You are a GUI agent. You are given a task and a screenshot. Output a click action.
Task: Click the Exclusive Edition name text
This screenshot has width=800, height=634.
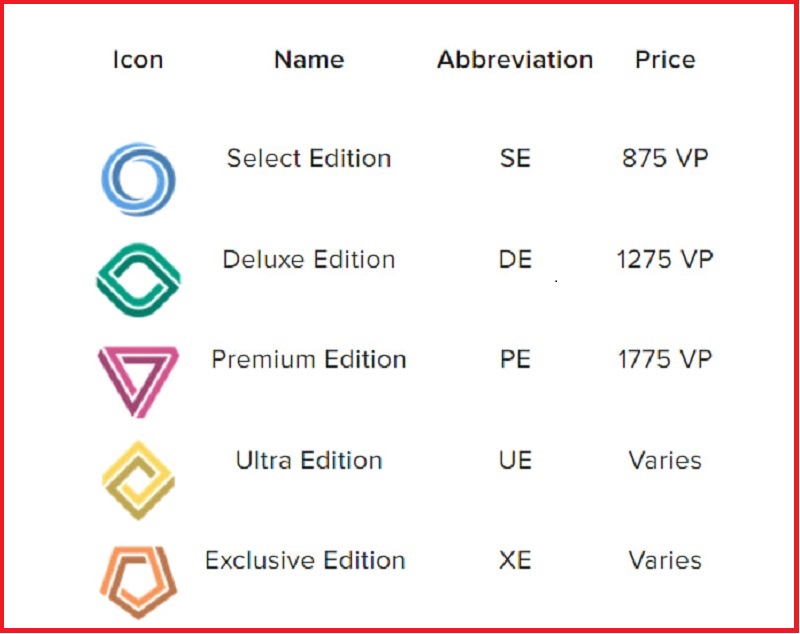(305, 560)
